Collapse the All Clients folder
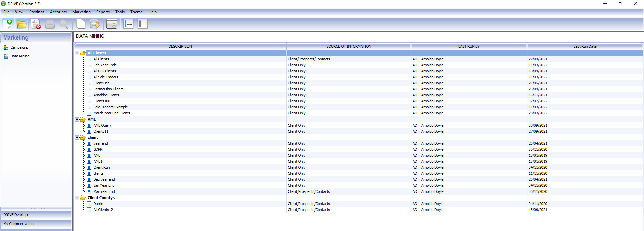644x231 pixels. tap(77, 53)
